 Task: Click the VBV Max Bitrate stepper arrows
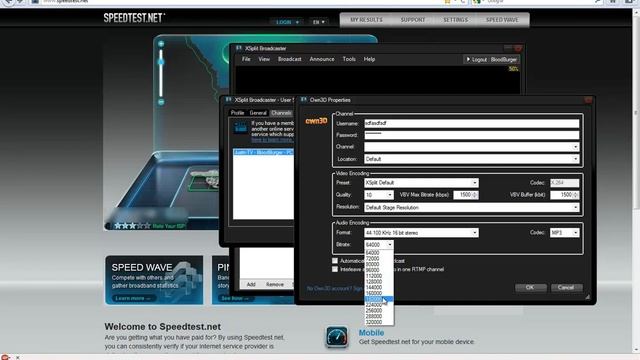[x=474, y=195]
